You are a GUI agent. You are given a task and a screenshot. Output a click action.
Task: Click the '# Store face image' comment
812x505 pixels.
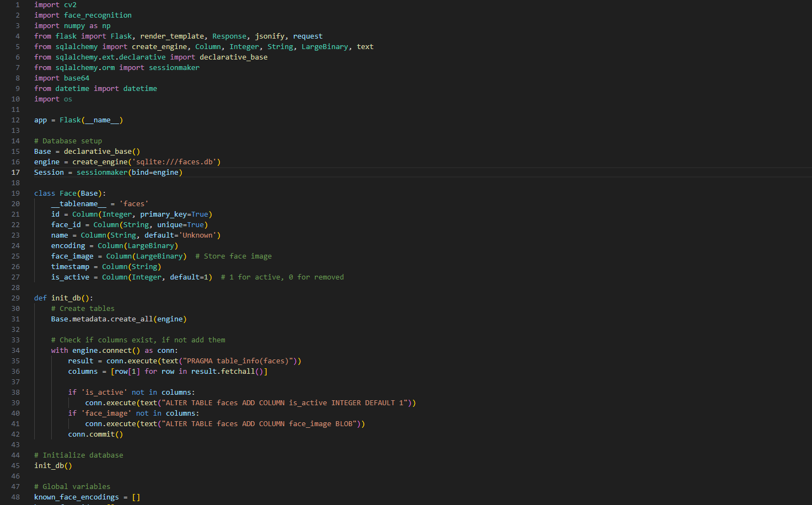click(233, 256)
